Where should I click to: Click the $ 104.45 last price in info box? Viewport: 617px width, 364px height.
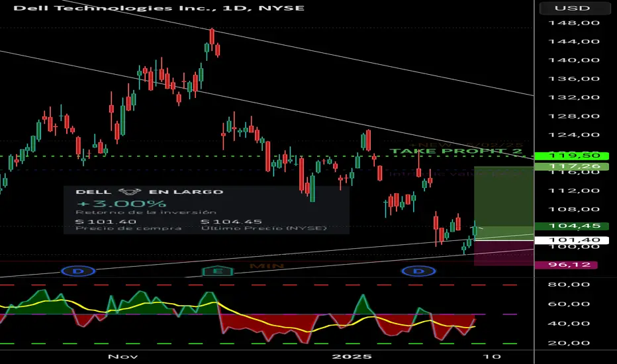(x=232, y=222)
